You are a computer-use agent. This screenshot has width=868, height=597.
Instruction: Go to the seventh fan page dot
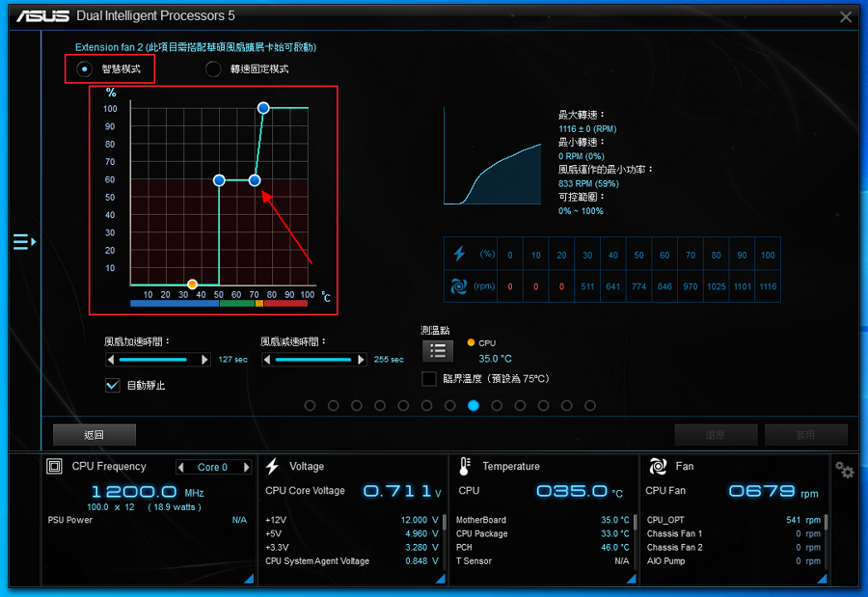coord(450,405)
